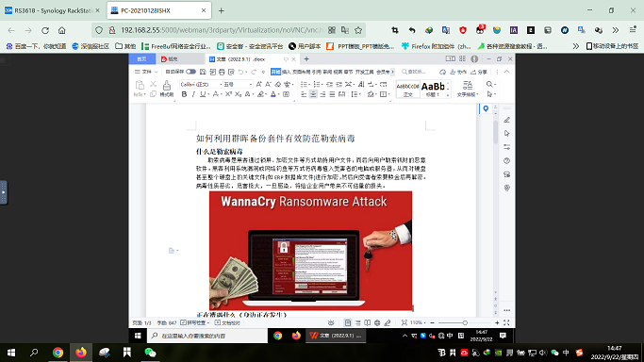Click the zoom slider handle in status bar
The image size is (644, 362).
point(465,323)
